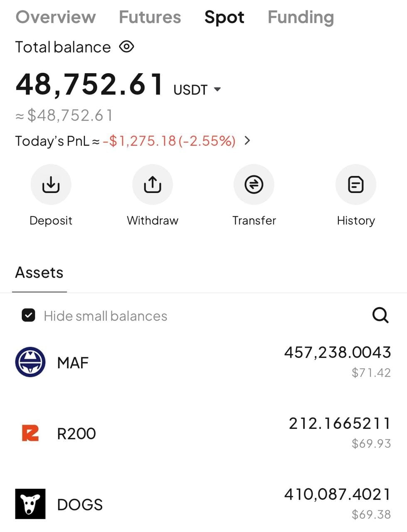Open the History document icon

point(355,185)
